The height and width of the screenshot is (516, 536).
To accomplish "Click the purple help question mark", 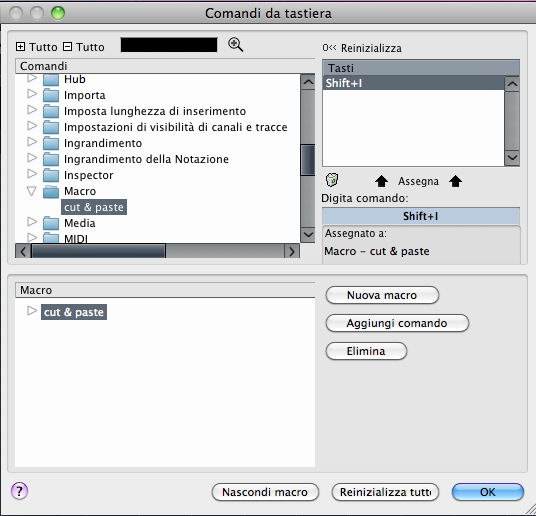I will pos(19,491).
